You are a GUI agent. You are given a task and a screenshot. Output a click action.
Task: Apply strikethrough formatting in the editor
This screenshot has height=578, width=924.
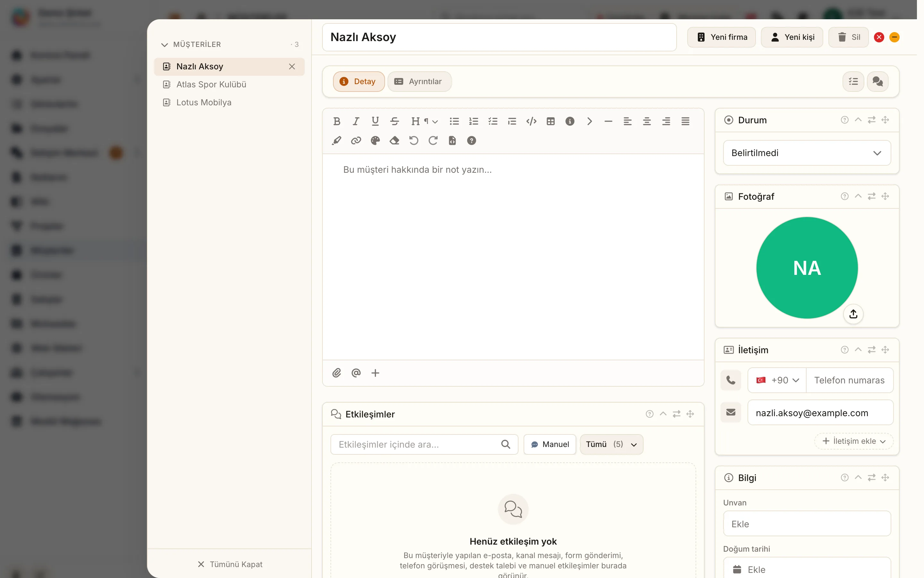tap(394, 121)
